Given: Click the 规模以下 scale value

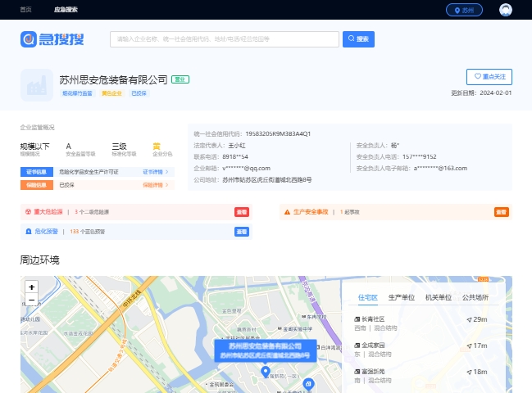Looking at the screenshot, I should click(x=35, y=146).
